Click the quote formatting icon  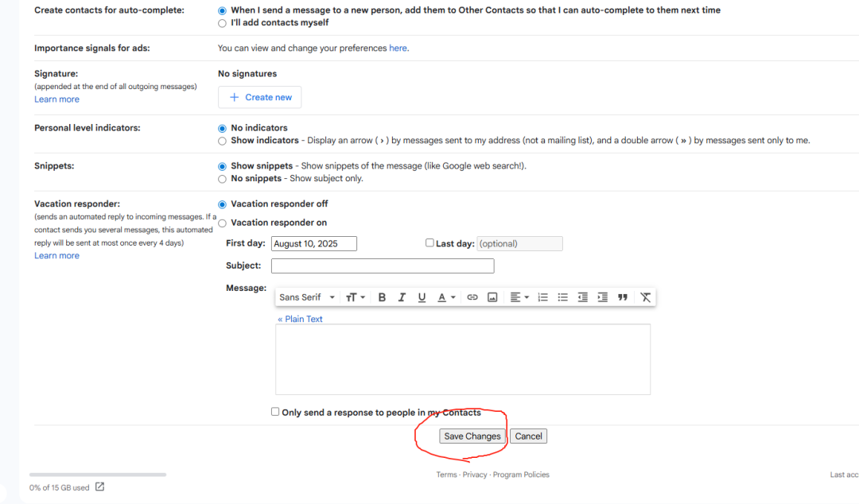pyautogui.click(x=623, y=297)
